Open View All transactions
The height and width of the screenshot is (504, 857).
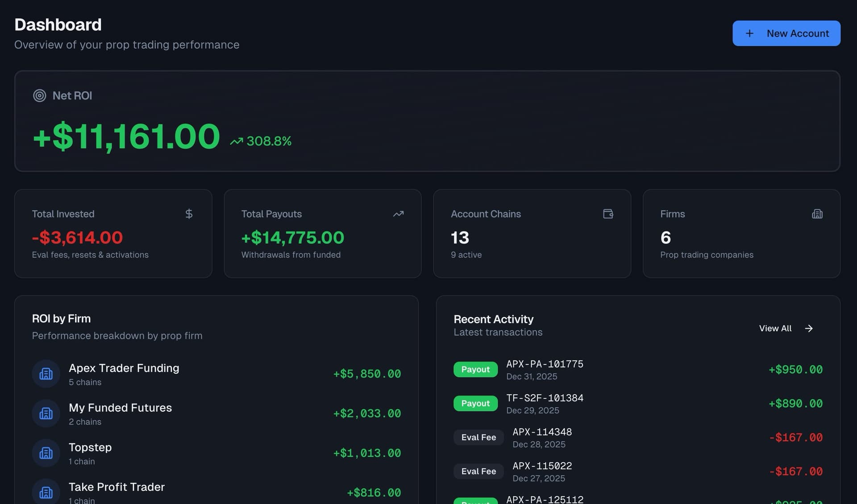tap(775, 328)
